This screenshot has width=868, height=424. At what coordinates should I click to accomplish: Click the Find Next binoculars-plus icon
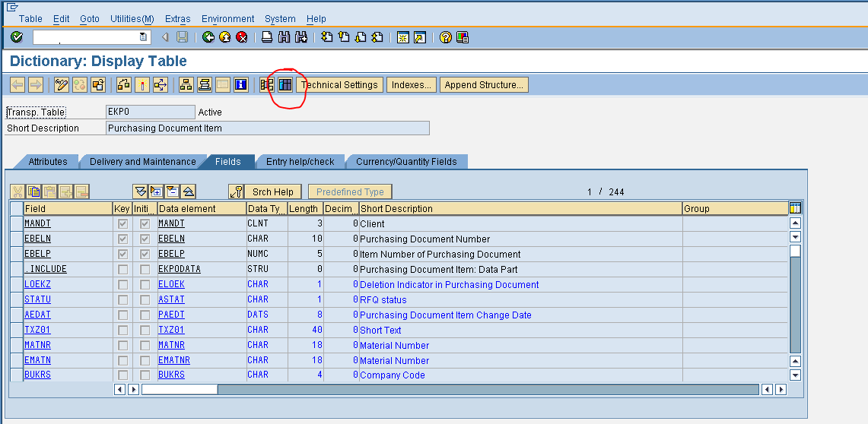click(x=301, y=37)
